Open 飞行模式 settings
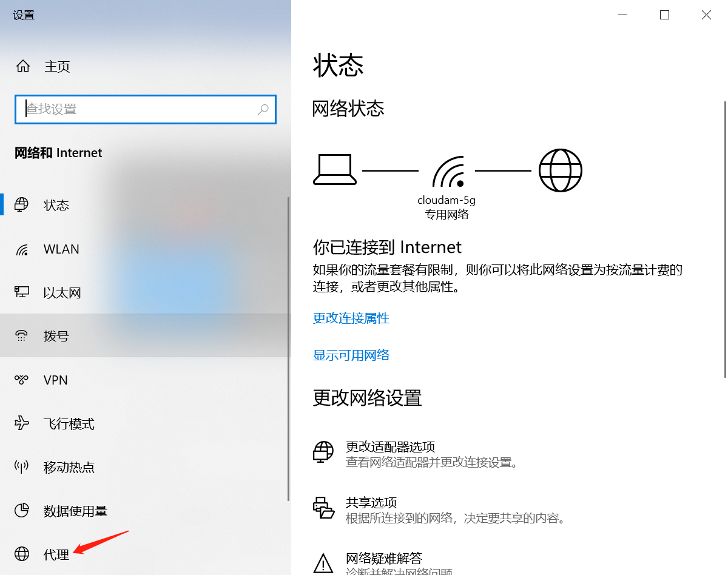This screenshot has width=728, height=575. tap(145, 423)
